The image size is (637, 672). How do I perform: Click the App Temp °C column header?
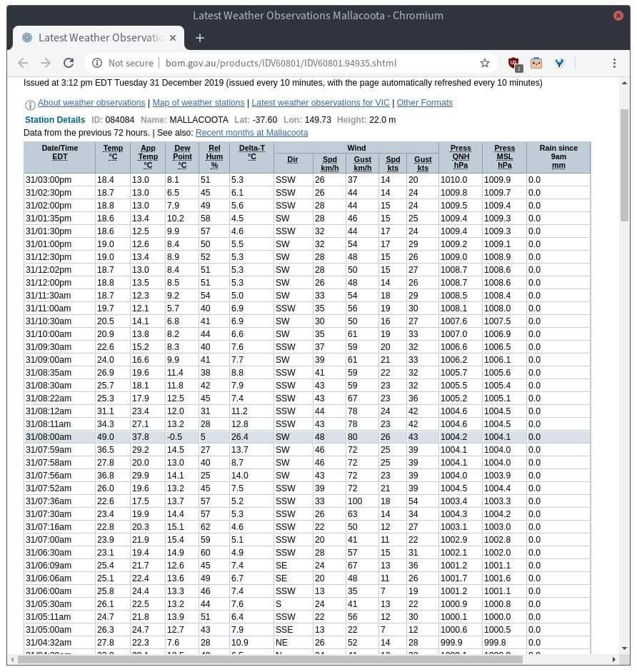[x=148, y=157]
